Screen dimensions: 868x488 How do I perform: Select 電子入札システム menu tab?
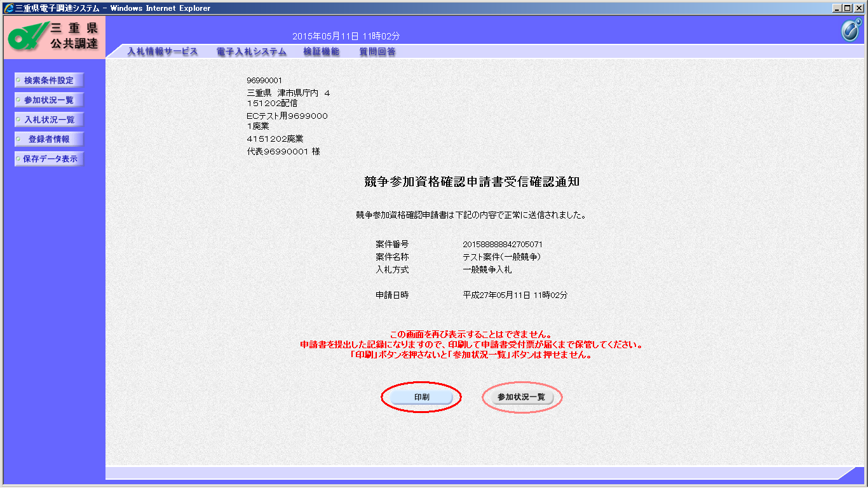click(x=251, y=51)
